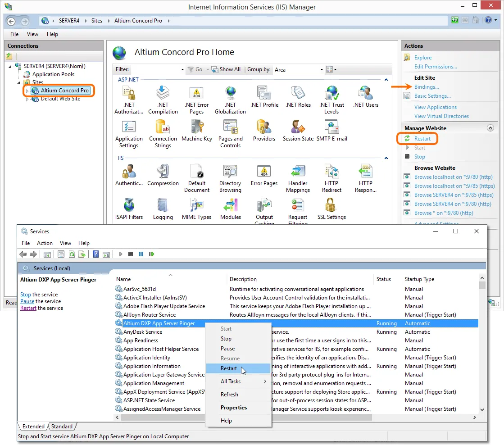Viewport: 504px width, 445px height.
Task: Open the Group by Area dropdown
Action: 322,69
